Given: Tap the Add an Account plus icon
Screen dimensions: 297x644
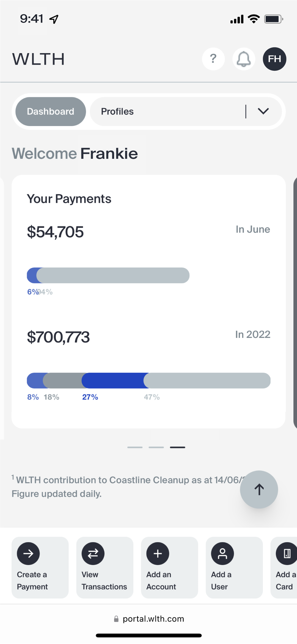Looking at the screenshot, I should [x=158, y=553].
